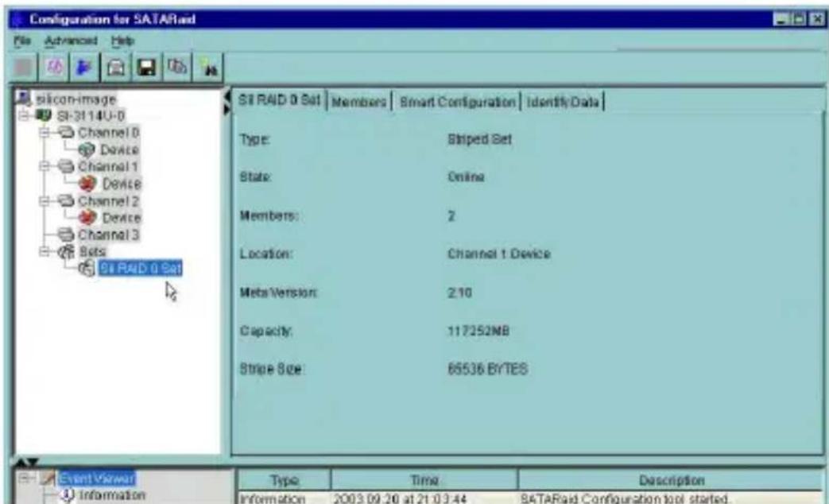The height and width of the screenshot is (504, 829).
Task: Collapse the SI-3114U-0 controller node
Action: point(24,114)
